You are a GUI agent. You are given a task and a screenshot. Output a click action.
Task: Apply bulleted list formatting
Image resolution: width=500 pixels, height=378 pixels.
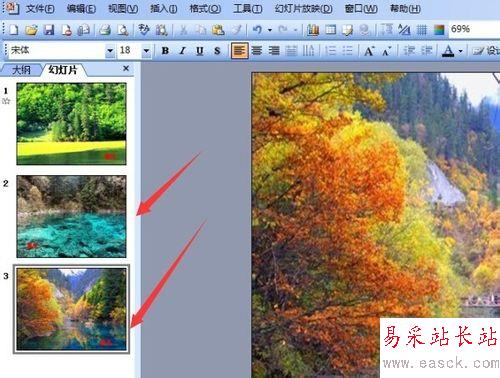click(347, 51)
